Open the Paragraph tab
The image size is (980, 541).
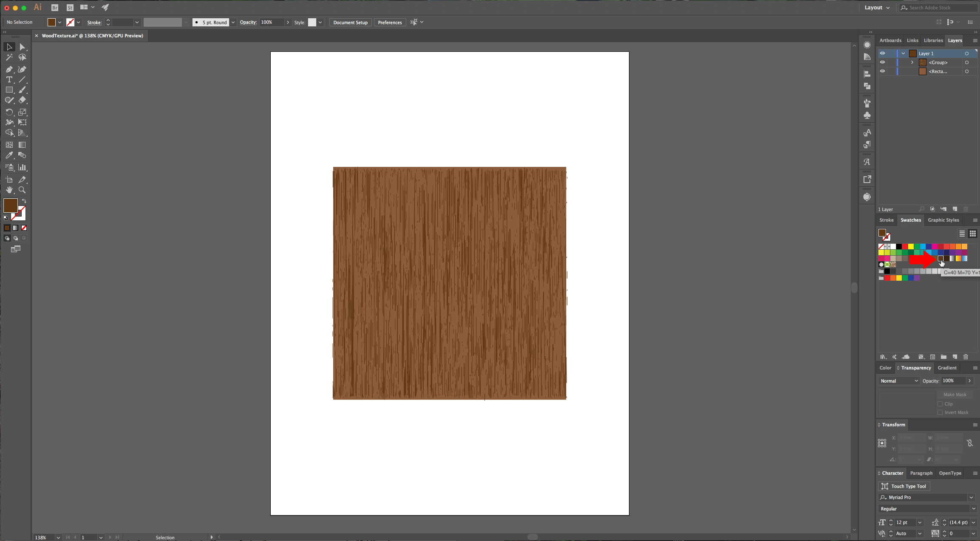pos(921,473)
